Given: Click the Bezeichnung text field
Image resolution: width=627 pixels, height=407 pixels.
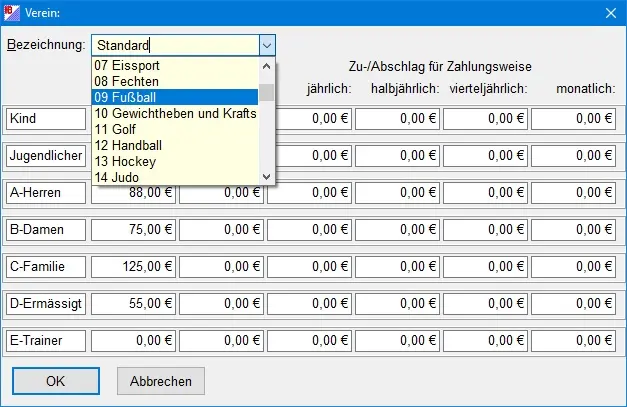Looking at the screenshot, I should coord(175,45).
